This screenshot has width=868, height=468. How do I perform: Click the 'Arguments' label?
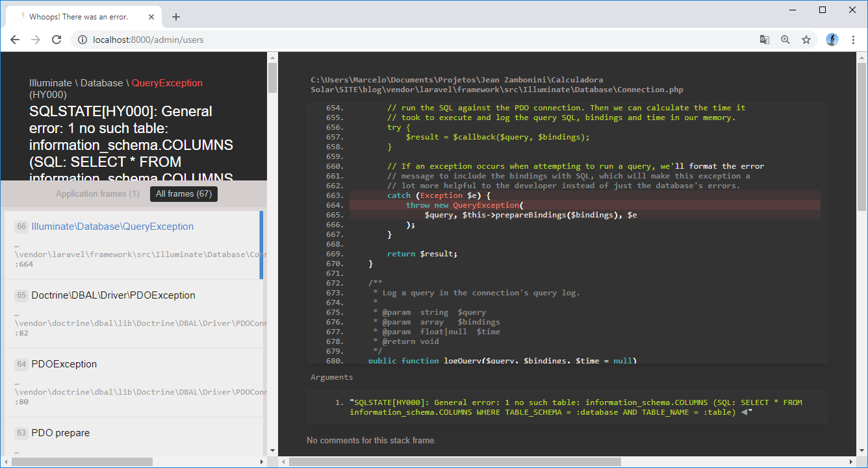[x=331, y=377]
